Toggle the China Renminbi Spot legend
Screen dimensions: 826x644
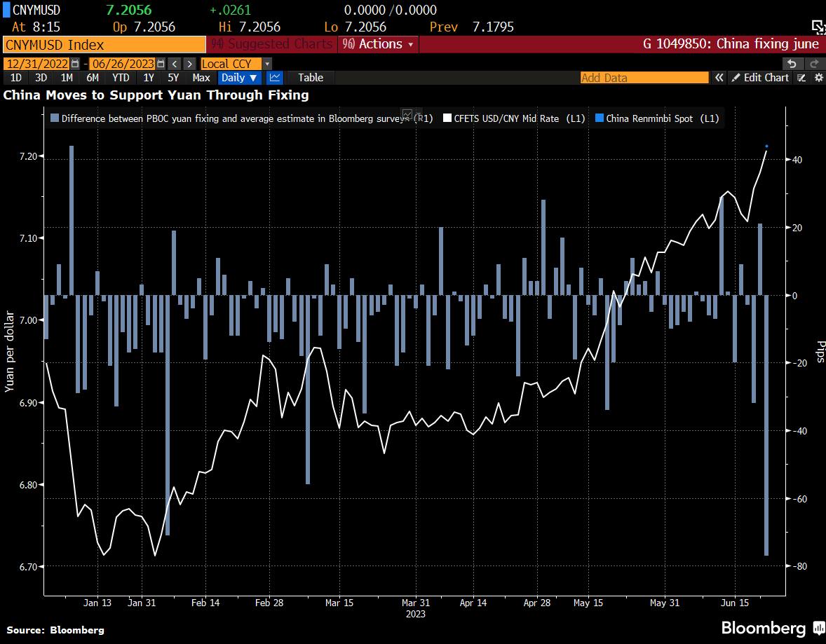coord(657,118)
